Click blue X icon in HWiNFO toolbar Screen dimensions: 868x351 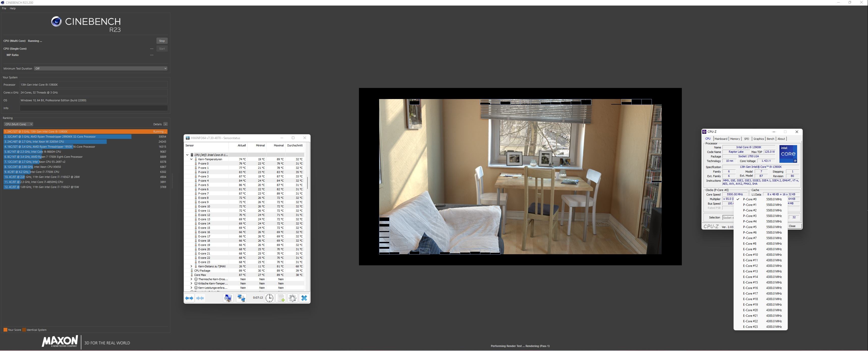[x=304, y=298]
